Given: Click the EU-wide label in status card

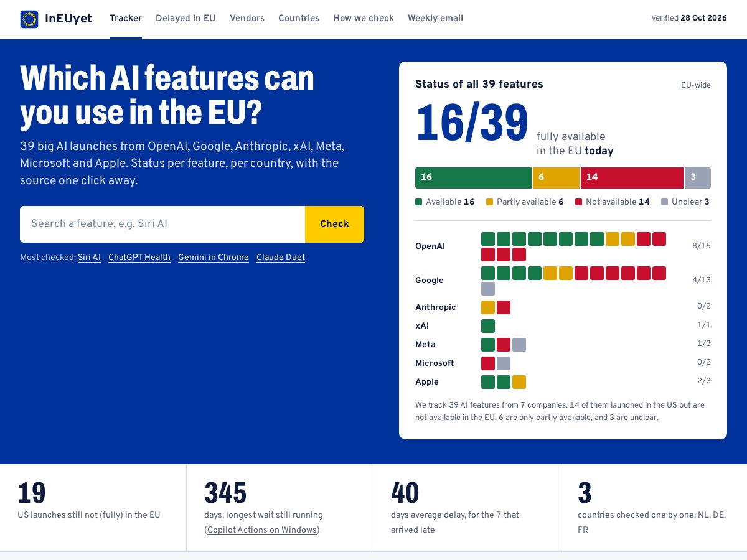Looking at the screenshot, I should coord(696,85).
